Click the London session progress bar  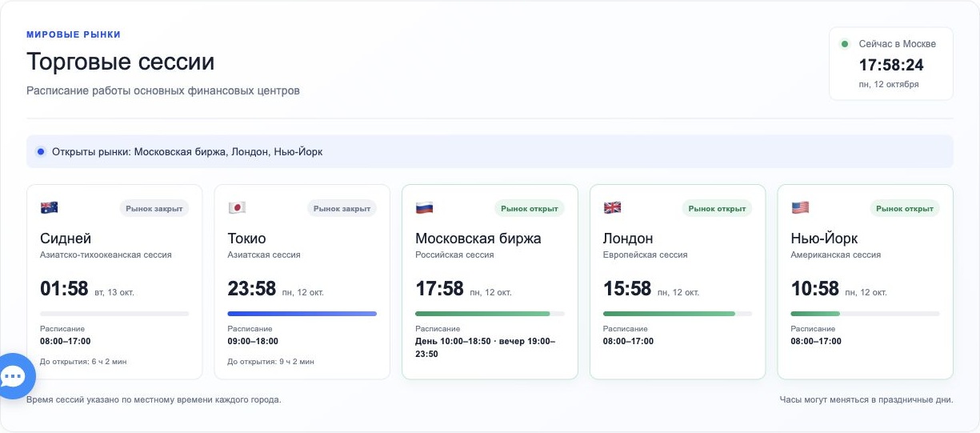(678, 314)
